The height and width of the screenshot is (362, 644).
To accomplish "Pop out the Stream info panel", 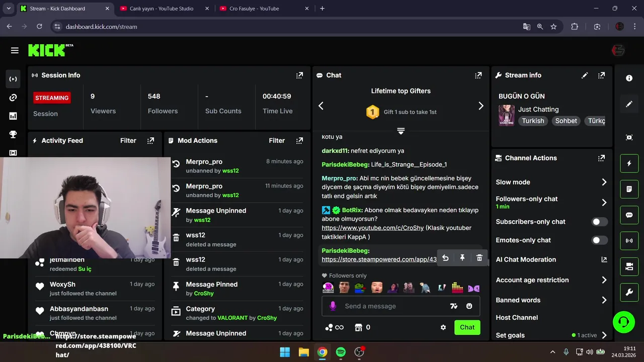I will pos(602,75).
